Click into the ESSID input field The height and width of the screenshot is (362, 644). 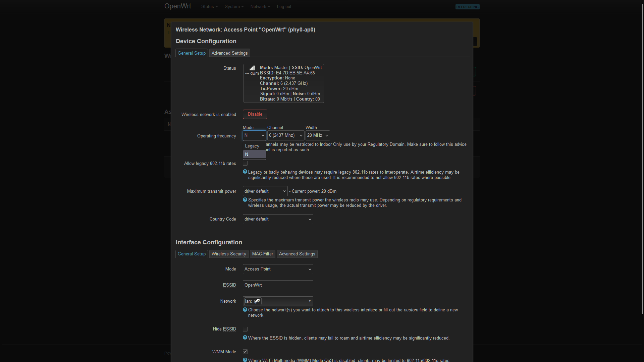pos(278,285)
